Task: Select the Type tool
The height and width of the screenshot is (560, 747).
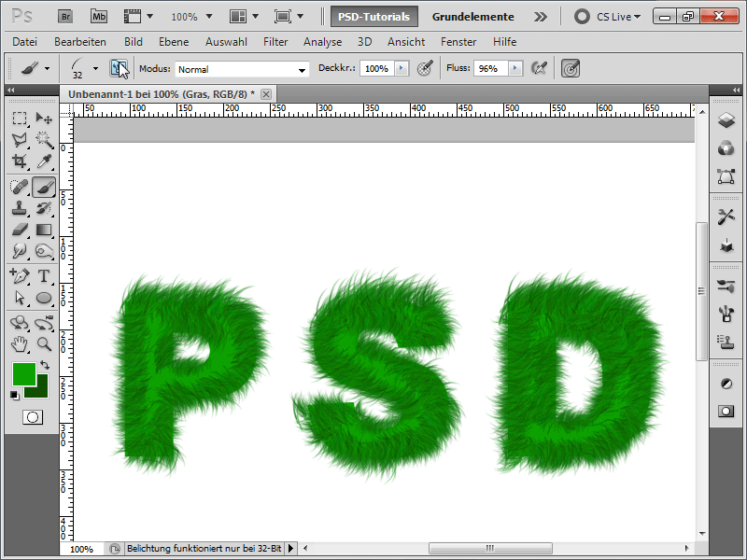Action: tap(44, 275)
